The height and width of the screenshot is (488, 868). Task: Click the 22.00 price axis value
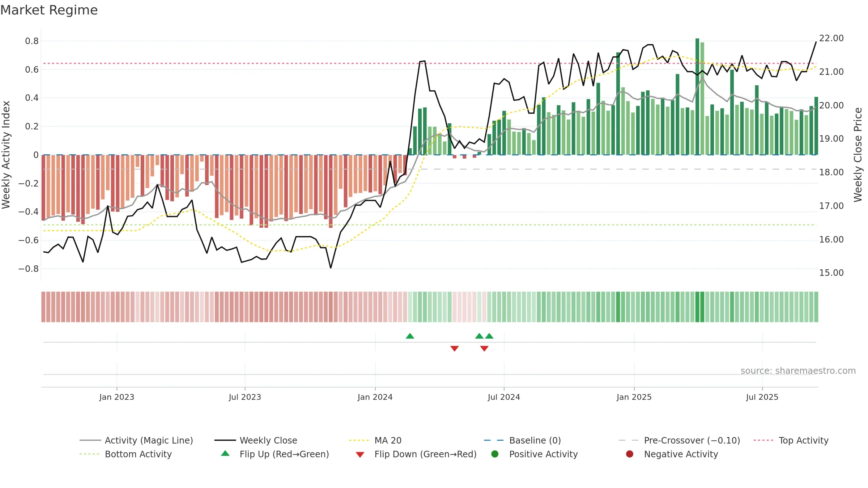click(x=831, y=38)
